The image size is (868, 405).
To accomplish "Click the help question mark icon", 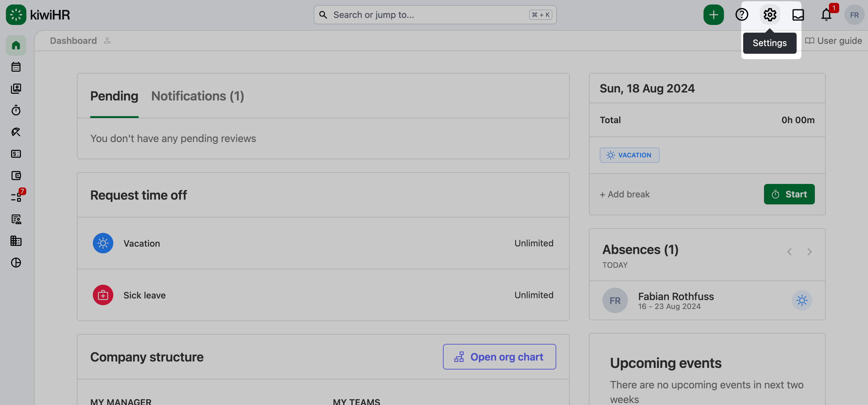I will tap(741, 15).
